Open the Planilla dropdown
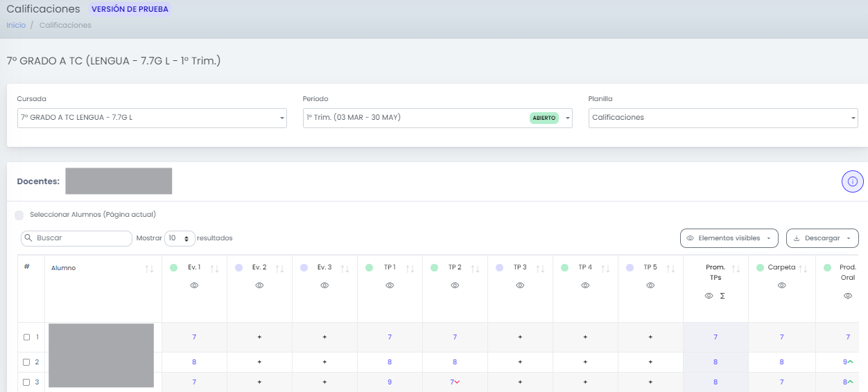Image resolution: width=868 pixels, height=392 pixels. [x=723, y=118]
